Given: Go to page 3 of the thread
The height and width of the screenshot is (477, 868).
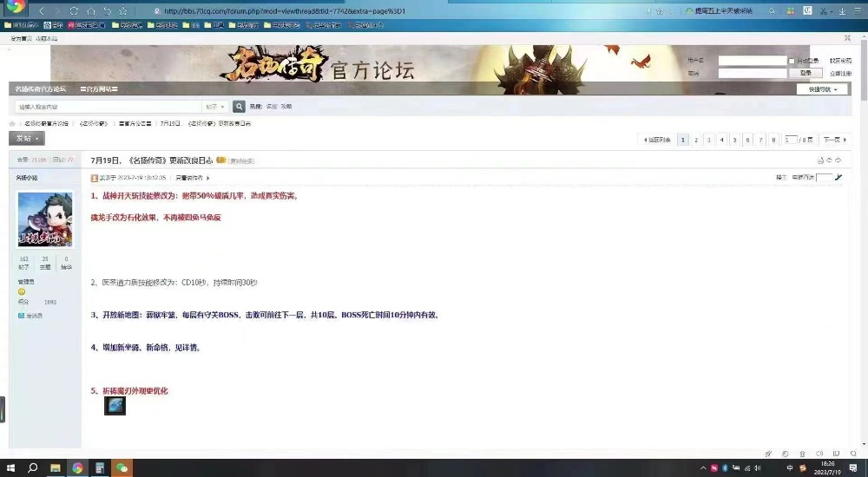Looking at the screenshot, I should [x=709, y=140].
